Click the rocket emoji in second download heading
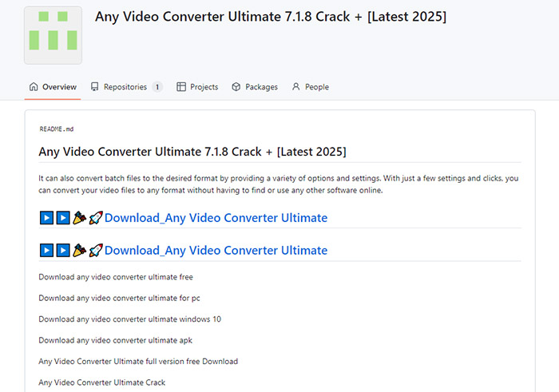The height and width of the screenshot is (392, 559). point(96,250)
